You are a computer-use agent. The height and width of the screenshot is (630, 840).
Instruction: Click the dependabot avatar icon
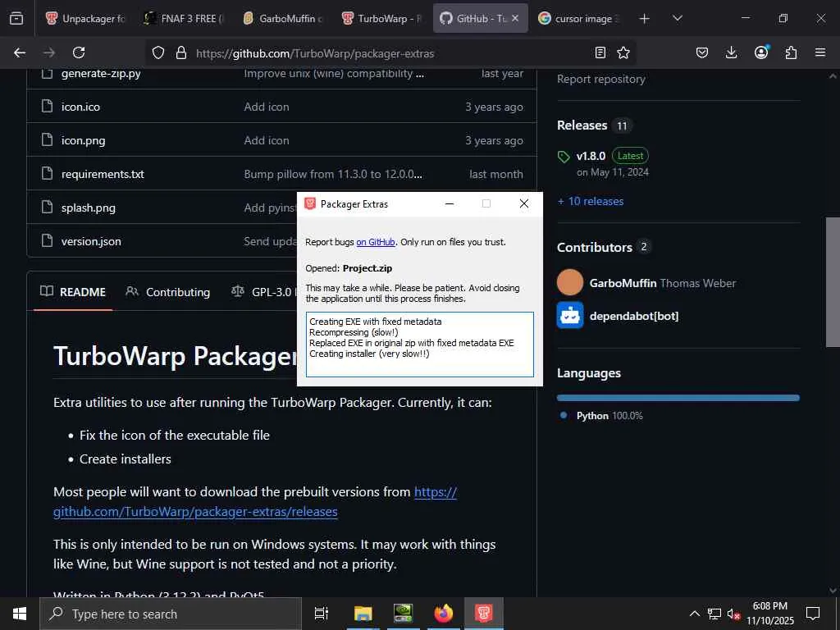pos(570,316)
